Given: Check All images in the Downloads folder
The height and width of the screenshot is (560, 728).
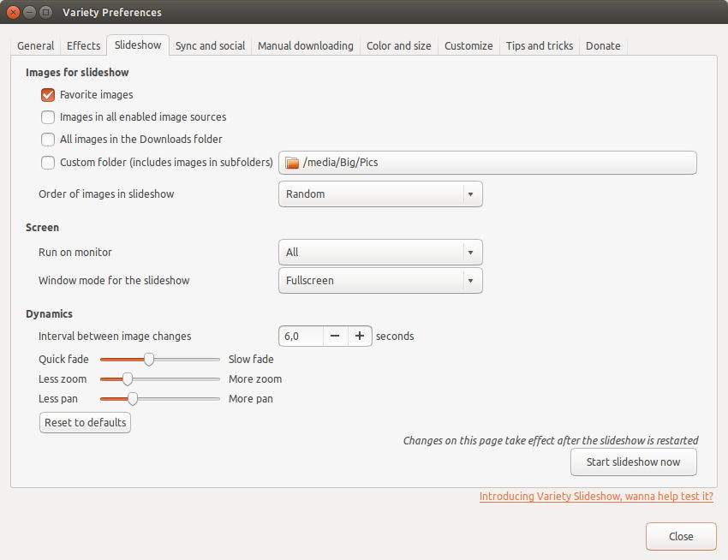Looking at the screenshot, I should tap(48, 140).
